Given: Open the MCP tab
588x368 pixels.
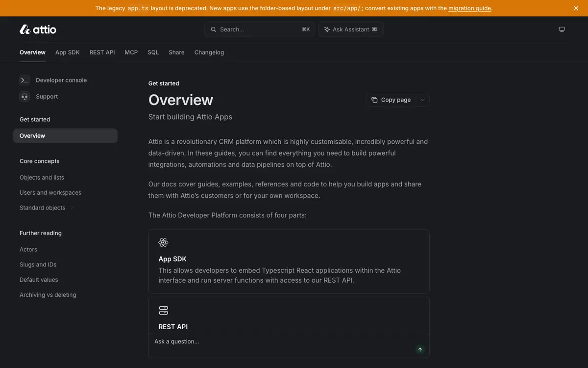Looking at the screenshot, I should coord(131,53).
